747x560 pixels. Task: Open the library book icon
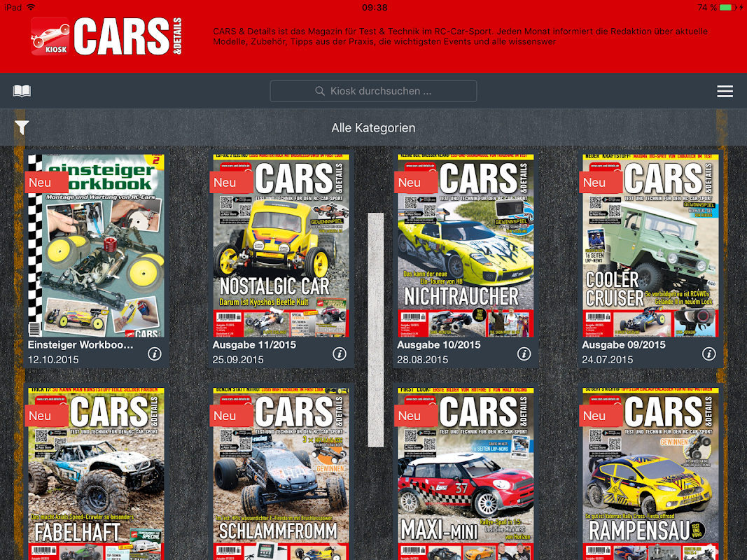(22, 91)
